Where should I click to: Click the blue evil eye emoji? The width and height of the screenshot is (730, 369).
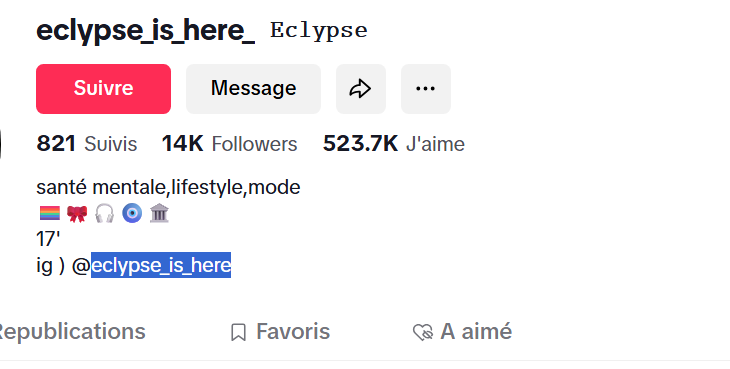pos(132,214)
